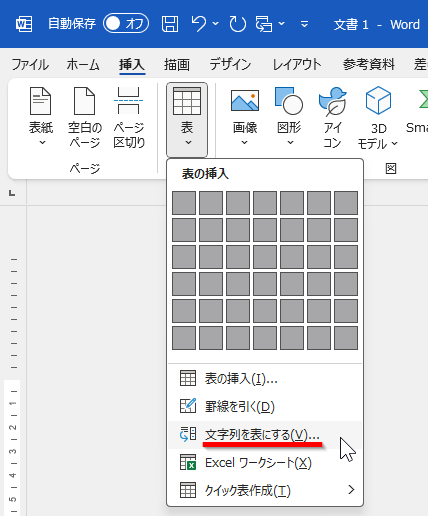Click the Redo circular arrow icon
Image resolution: width=428 pixels, height=516 pixels.
[x=238, y=24]
